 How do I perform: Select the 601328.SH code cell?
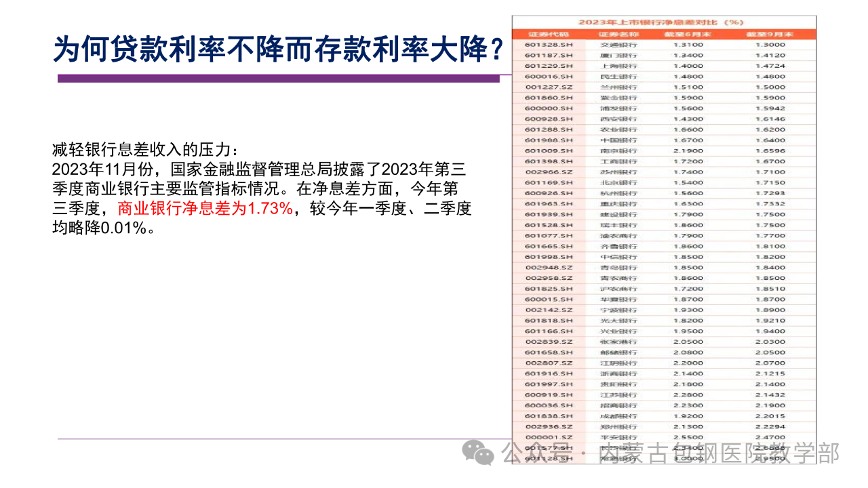click(549, 45)
